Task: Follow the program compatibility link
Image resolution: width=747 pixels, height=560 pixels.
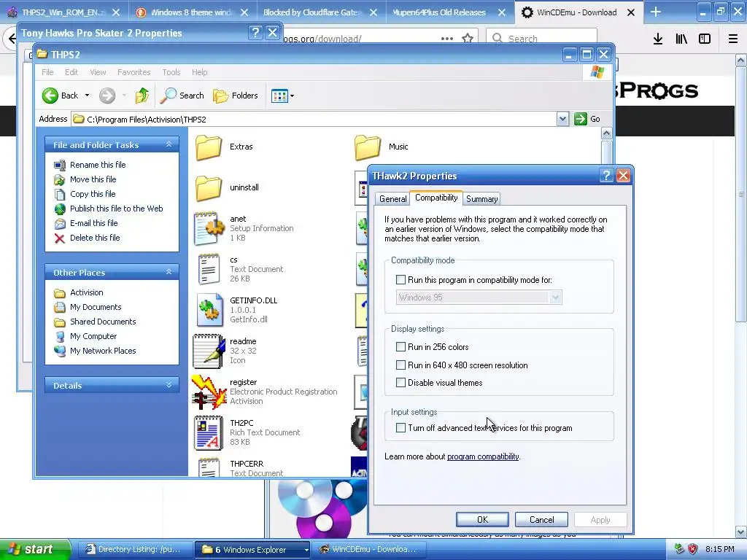Action: point(483,456)
